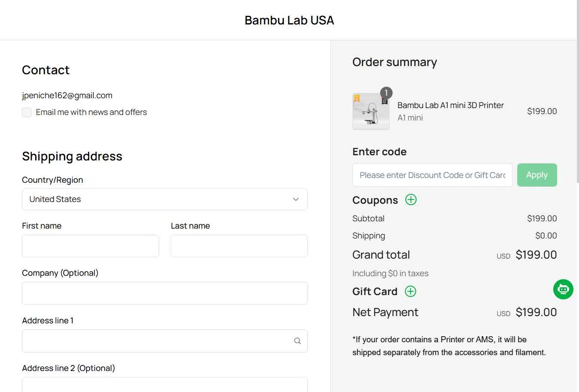Click the search icon in Address line 1

297,341
